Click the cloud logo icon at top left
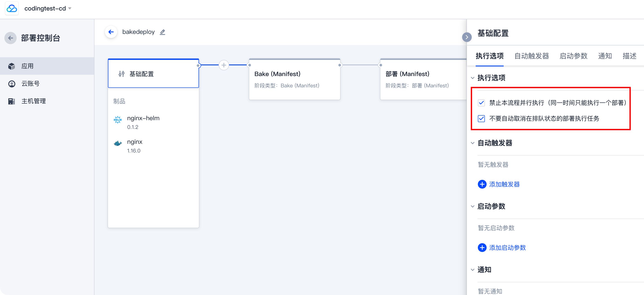The height and width of the screenshot is (295, 644). coord(12,9)
